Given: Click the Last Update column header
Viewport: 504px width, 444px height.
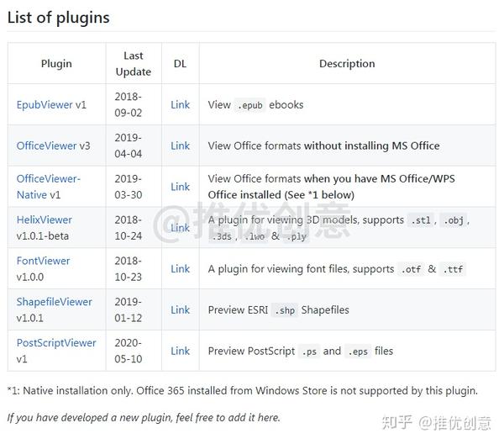Looking at the screenshot, I should 133,64.
